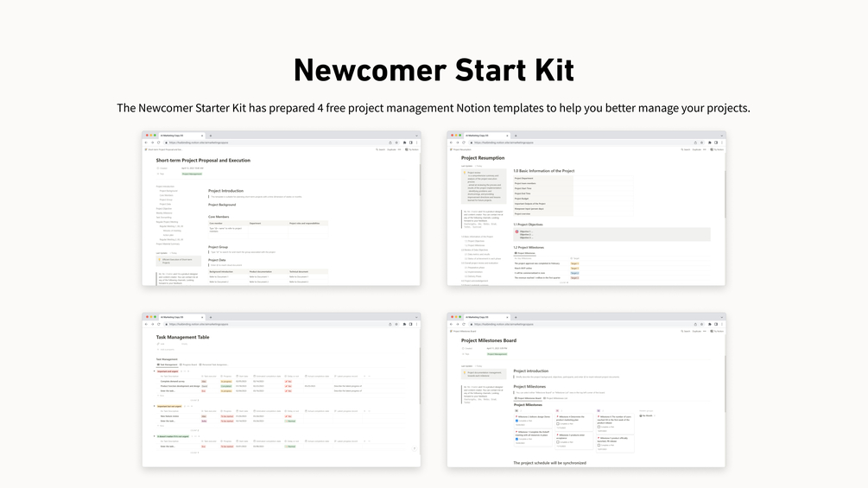Click Try Notion in the Project Milestones Board window
Screen dimensions: 868x488
click(x=718, y=332)
